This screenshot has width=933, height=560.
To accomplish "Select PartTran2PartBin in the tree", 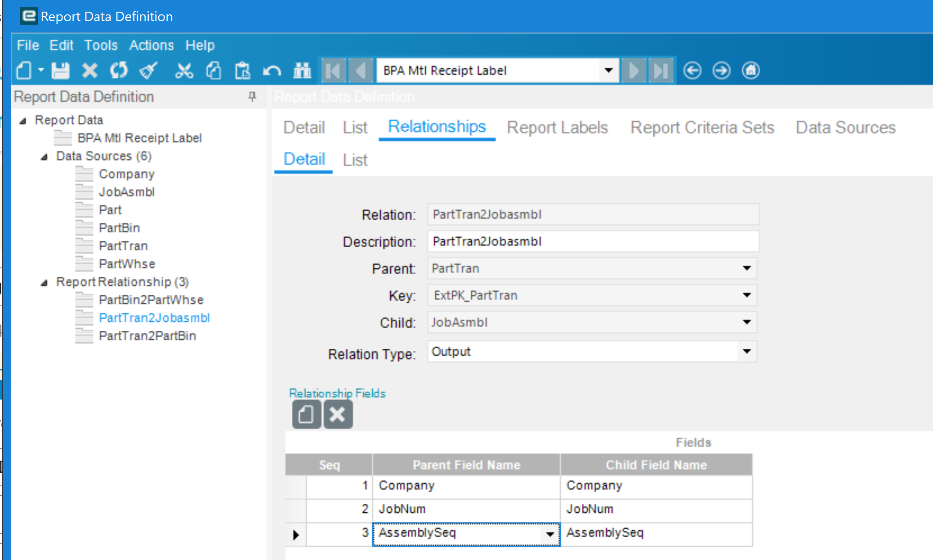I will 147,336.
